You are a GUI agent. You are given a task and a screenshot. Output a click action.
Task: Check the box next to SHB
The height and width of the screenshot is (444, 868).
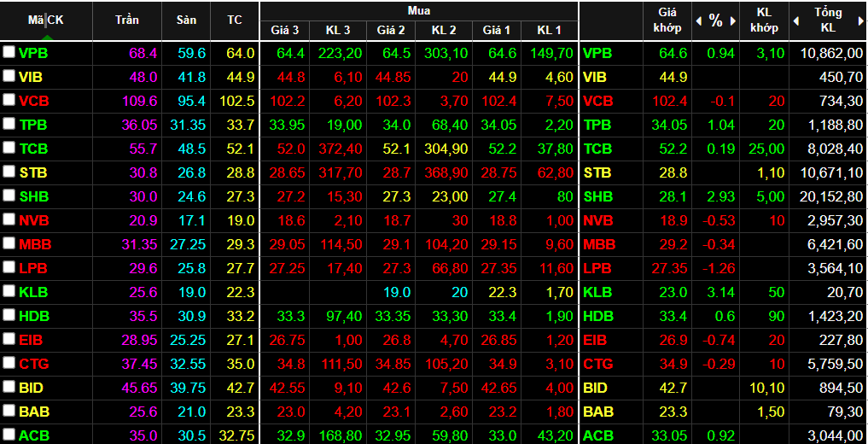point(9,196)
